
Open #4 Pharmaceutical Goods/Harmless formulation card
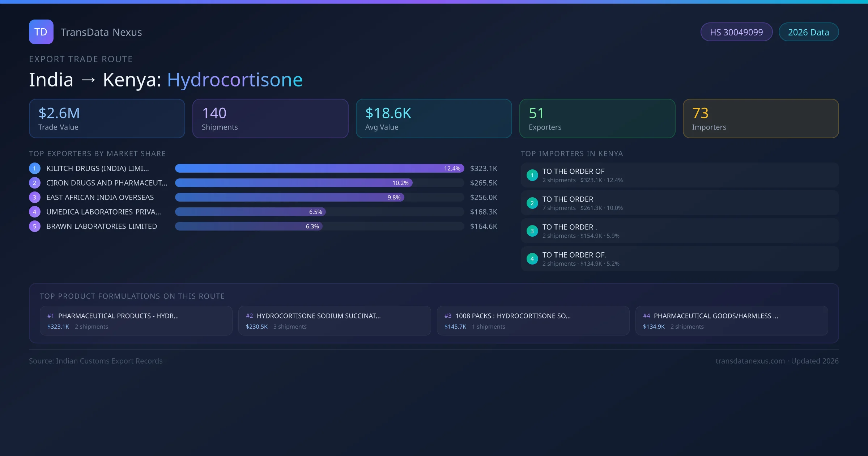[731, 321]
